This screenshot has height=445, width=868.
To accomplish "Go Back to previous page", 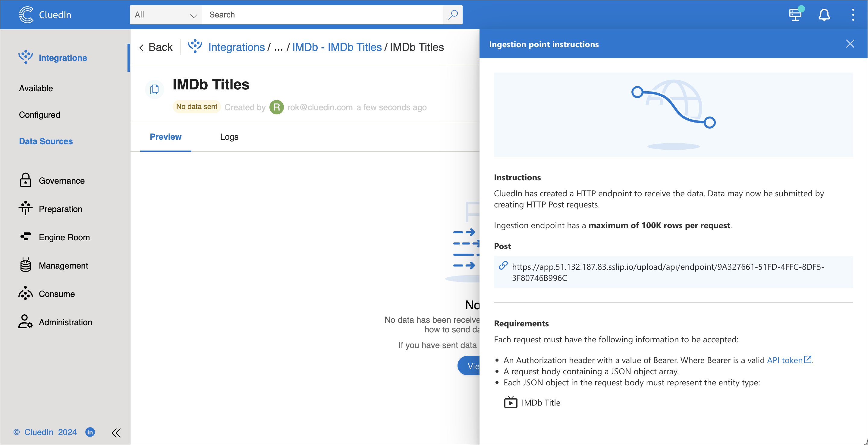I will click(156, 47).
